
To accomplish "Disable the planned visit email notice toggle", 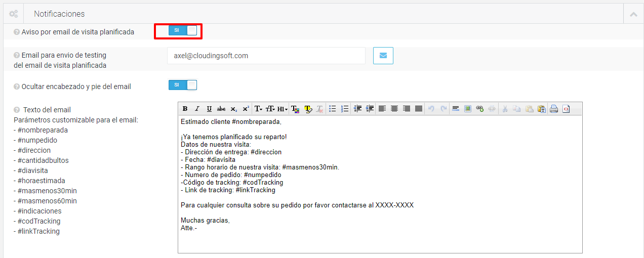I will click(x=182, y=30).
